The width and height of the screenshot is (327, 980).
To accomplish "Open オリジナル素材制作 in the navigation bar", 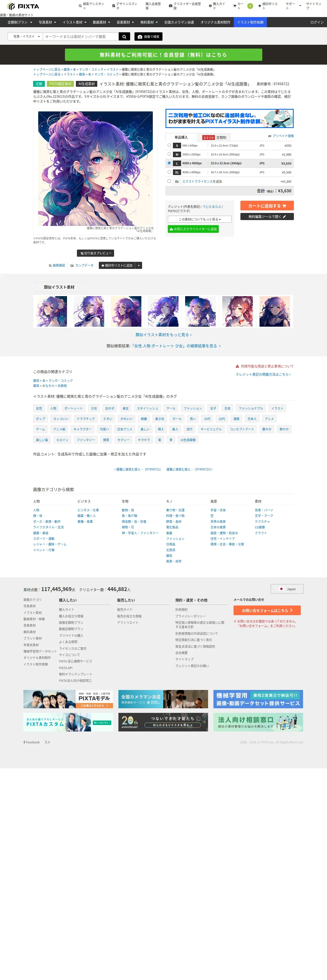I will pos(215,22).
